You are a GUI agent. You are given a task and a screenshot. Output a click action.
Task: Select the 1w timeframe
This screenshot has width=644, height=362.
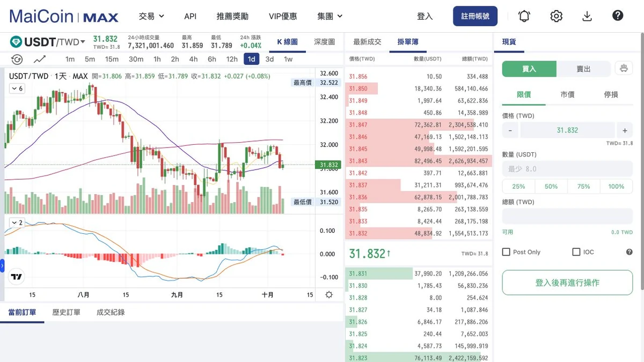pyautogui.click(x=288, y=59)
